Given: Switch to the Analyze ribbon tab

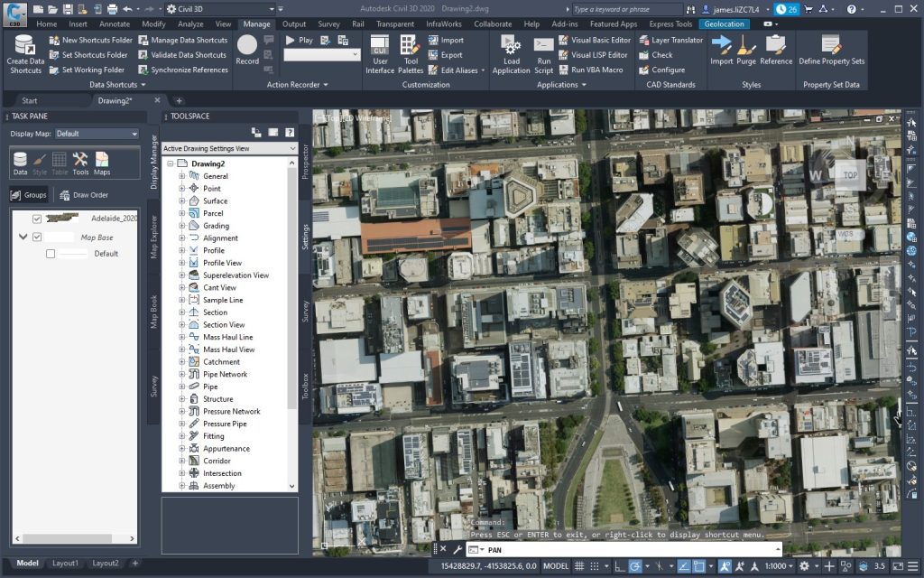Looking at the screenshot, I should tap(190, 24).
